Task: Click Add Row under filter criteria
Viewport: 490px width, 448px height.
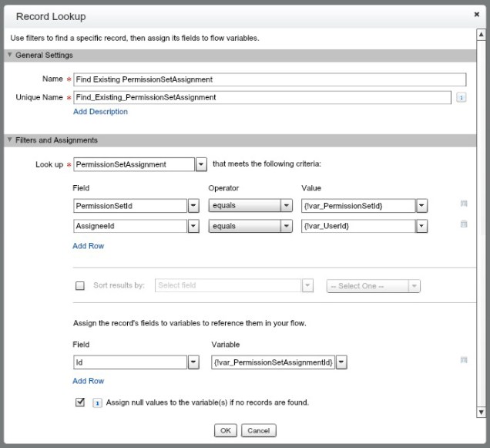Action: click(88, 246)
